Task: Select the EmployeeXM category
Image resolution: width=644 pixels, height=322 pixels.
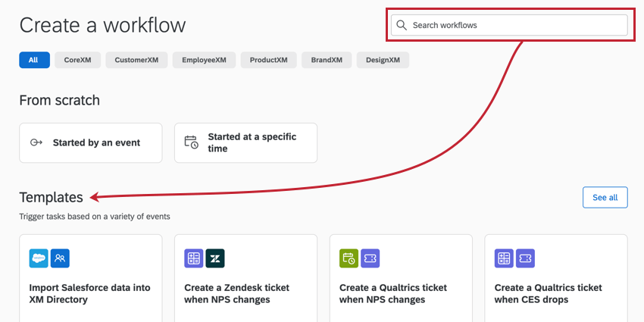Action: 204,61
